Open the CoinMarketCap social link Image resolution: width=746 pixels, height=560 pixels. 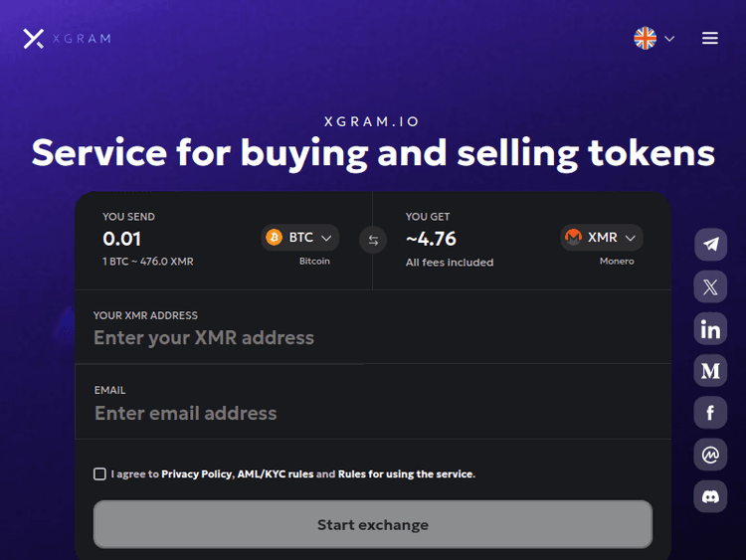point(710,455)
